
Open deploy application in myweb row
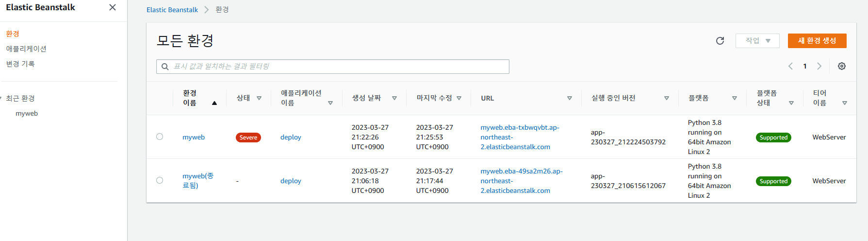coord(291,137)
